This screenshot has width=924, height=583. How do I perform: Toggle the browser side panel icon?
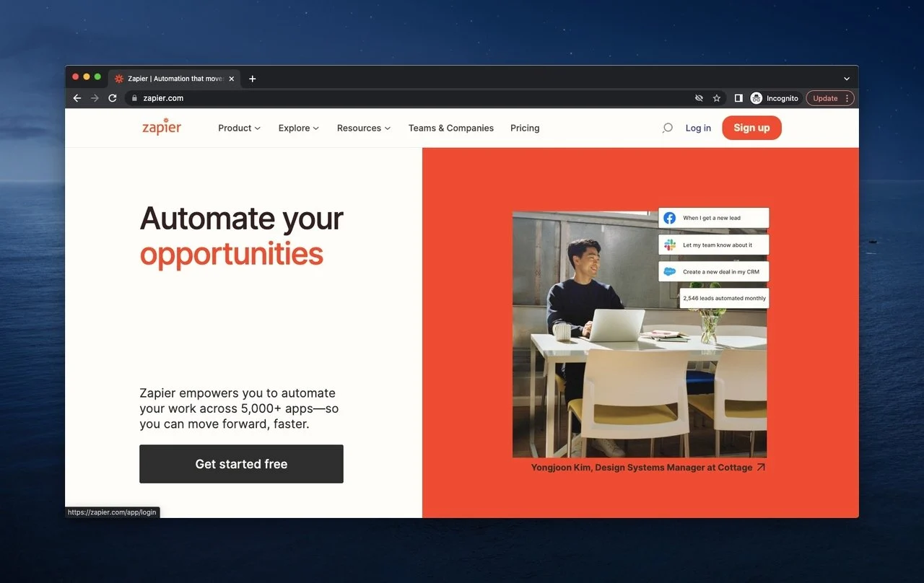pos(738,98)
